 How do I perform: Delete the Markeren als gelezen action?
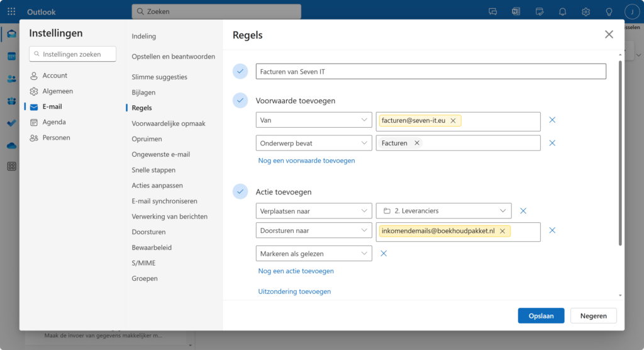(384, 253)
